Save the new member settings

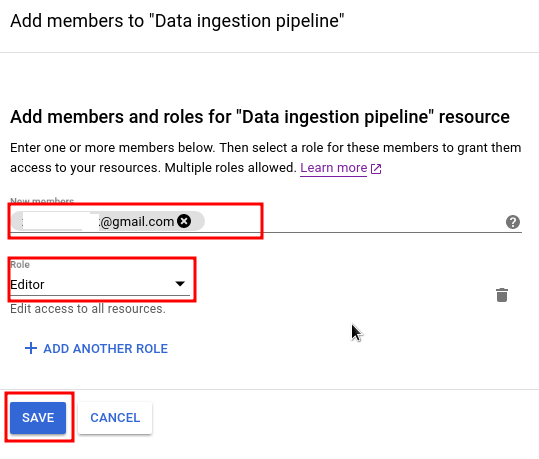tap(38, 418)
